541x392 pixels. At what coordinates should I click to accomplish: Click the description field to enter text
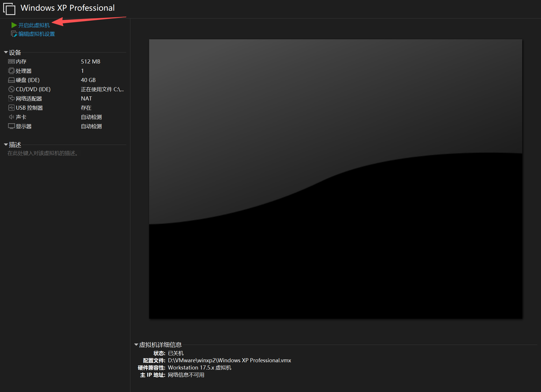click(x=43, y=153)
